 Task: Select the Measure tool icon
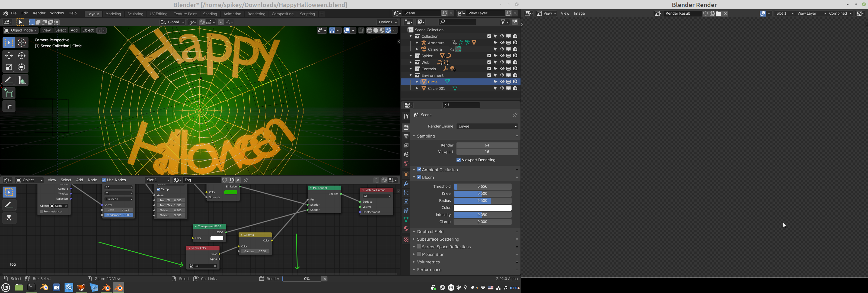[22, 80]
